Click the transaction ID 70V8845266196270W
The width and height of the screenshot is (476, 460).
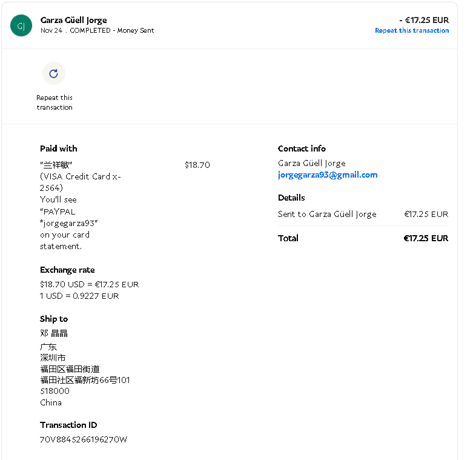click(x=84, y=439)
